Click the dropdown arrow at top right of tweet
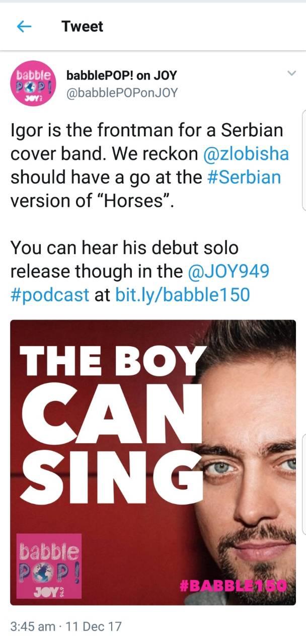 point(291,73)
